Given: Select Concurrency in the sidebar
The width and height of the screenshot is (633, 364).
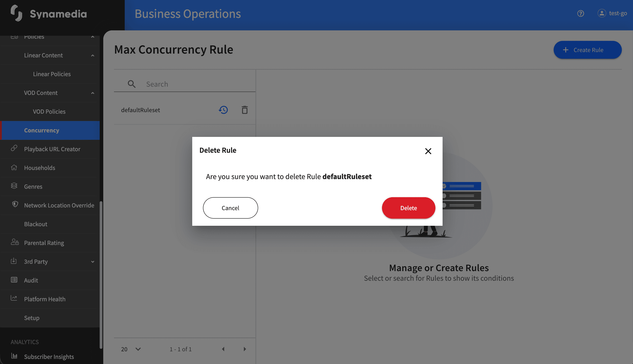Looking at the screenshot, I should [50, 130].
